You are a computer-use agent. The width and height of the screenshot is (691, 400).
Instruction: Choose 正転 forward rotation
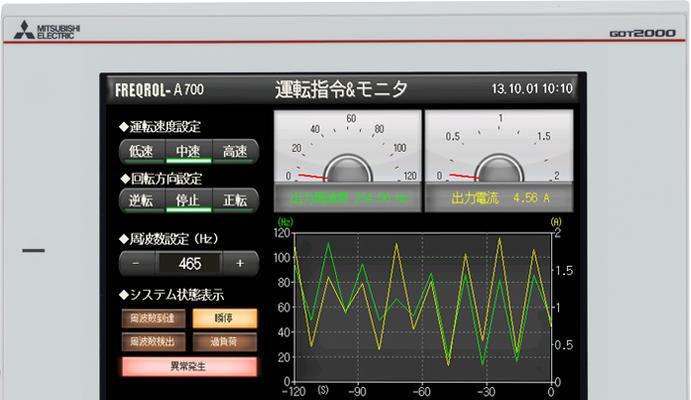[x=235, y=201]
